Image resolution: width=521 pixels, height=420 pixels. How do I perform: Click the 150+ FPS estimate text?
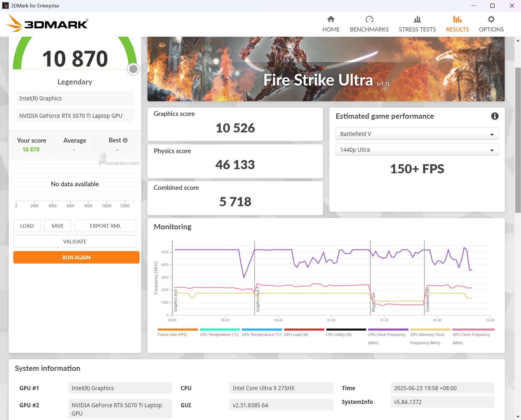click(417, 169)
